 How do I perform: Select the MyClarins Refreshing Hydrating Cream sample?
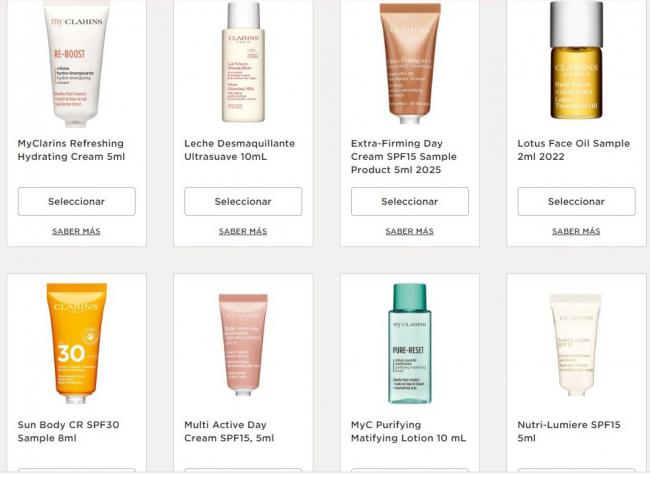point(77,202)
